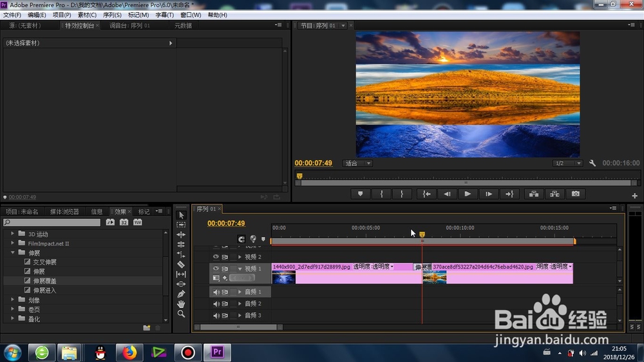The width and height of the screenshot is (644, 362).
Task: Toggle snap in the timeline
Action: pos(241,239)
